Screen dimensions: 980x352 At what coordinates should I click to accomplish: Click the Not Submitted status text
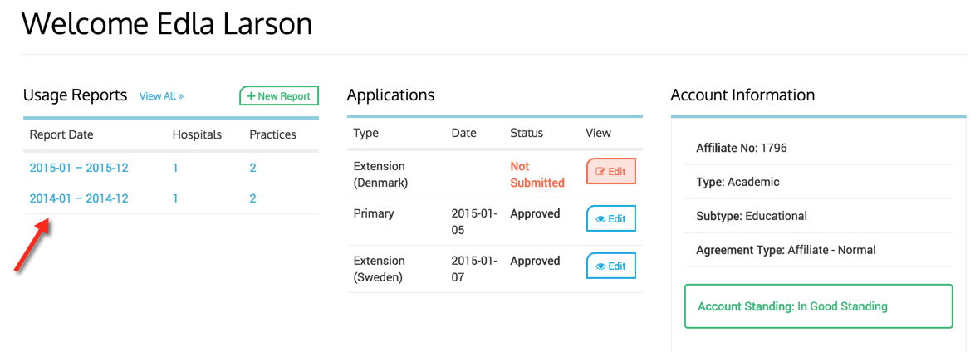point(537,174)
